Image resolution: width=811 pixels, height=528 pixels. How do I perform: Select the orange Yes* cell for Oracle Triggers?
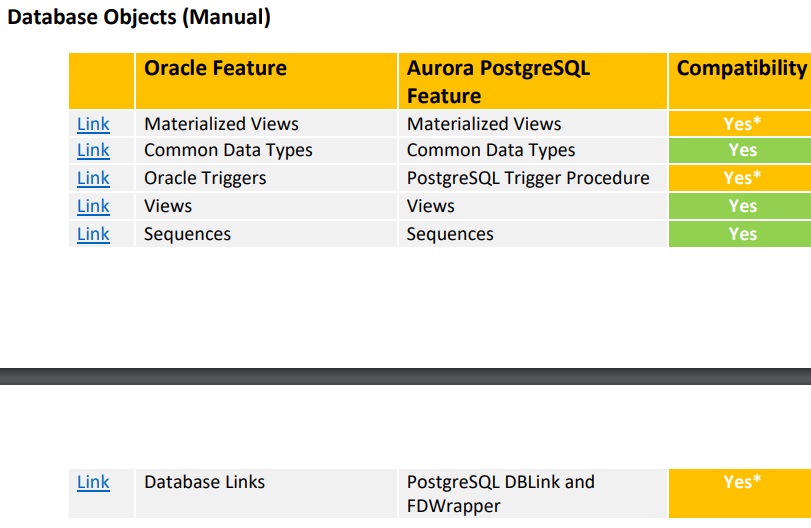coord(742,178)
